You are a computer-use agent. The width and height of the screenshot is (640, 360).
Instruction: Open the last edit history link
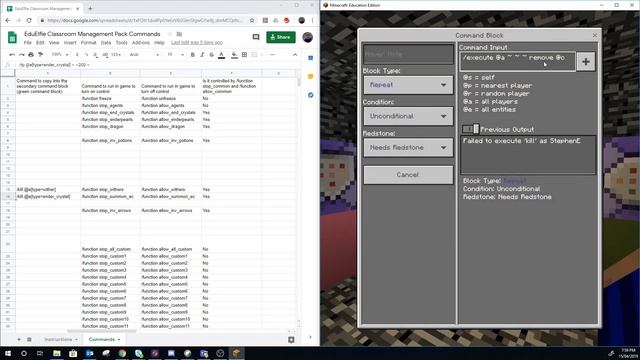(x=197, y=42)
